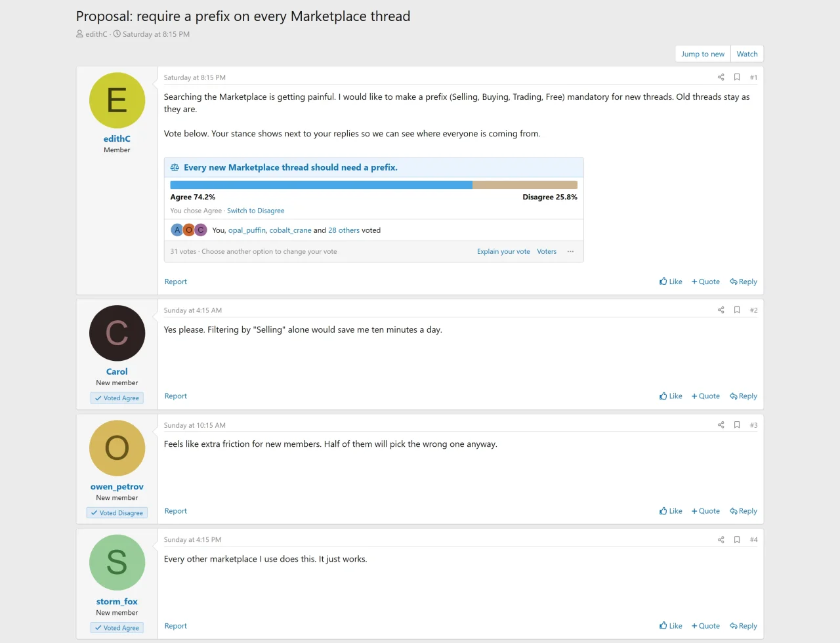The width and height of the screenshot is (840, 643).
Task: Open Carol's C avatar
Action: tap(117, 333)
